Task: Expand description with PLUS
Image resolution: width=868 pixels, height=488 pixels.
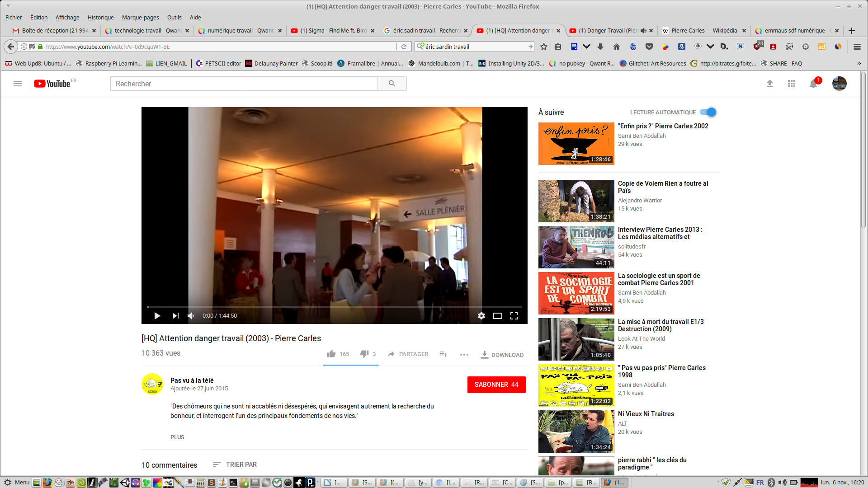Action: click(x=177, y=437)
